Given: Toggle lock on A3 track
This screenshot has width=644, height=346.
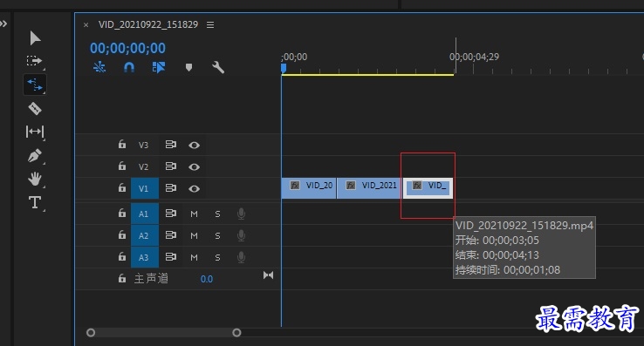Looking at the screenshot, I should (122, 256).
